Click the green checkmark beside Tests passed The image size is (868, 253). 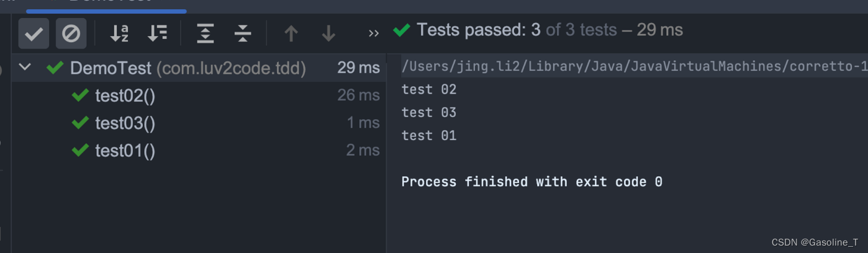[402, 30]
